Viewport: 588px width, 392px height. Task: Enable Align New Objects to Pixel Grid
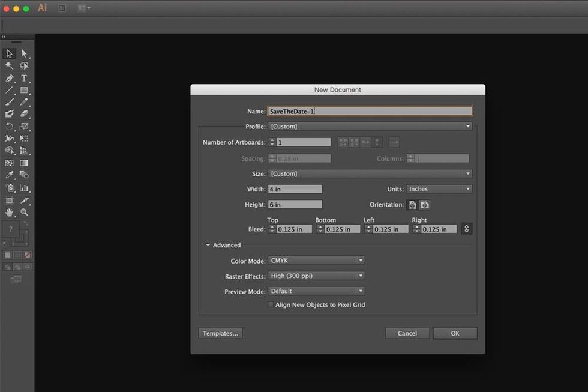coord(271,305)
